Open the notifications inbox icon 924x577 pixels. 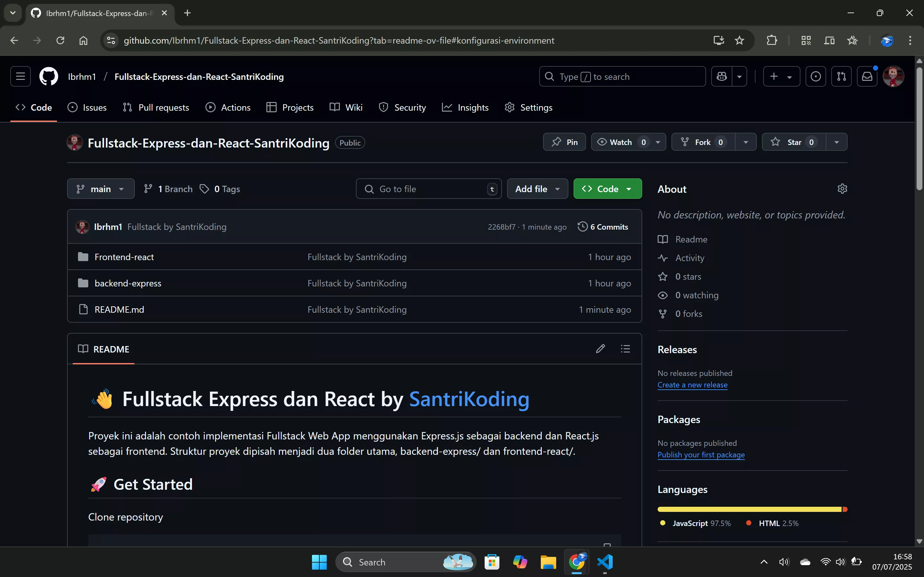pos(867,76)
